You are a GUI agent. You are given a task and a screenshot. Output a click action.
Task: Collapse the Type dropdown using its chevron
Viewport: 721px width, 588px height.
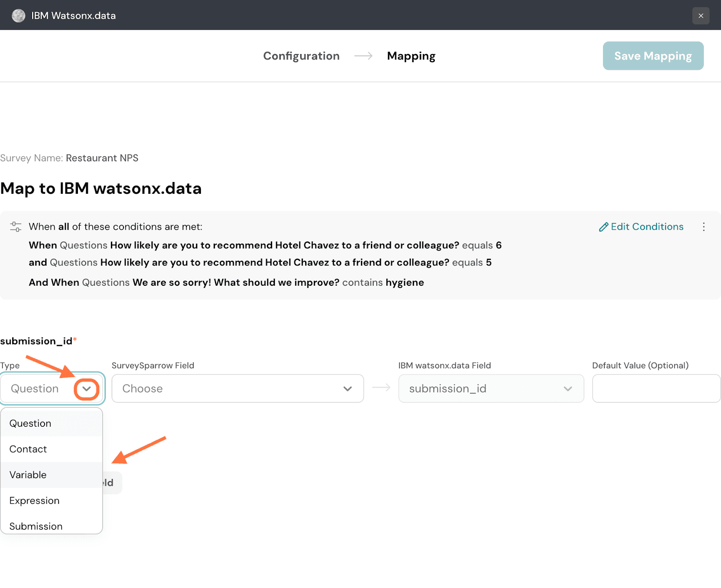(87, 388)
